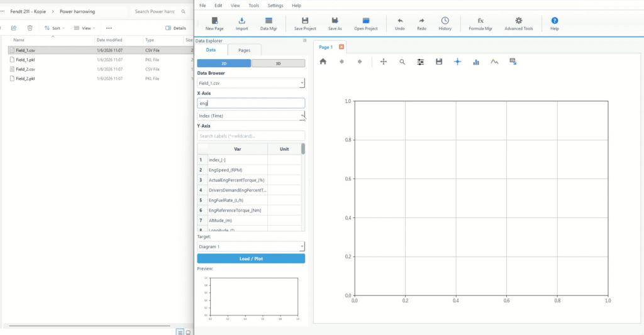This screenshot has height=335, width=644.
Task: Switch to the Pages tab
Action: tap(244, 50)
